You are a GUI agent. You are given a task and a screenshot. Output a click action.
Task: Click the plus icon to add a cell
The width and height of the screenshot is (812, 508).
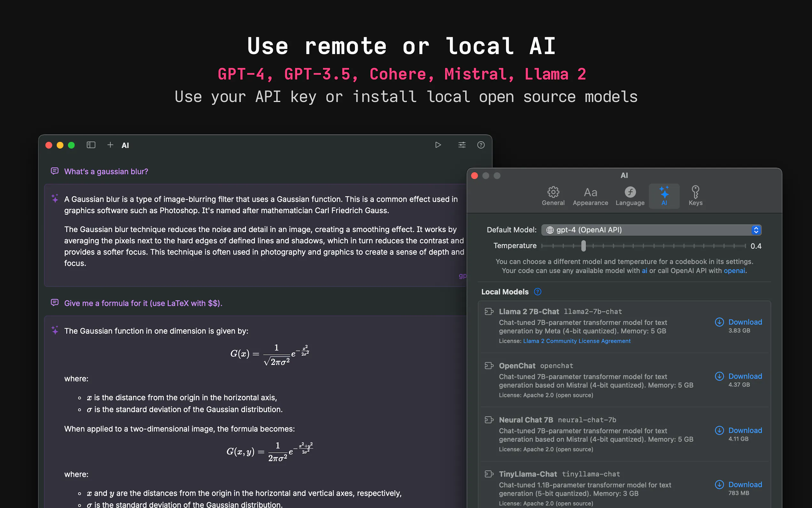110,145
